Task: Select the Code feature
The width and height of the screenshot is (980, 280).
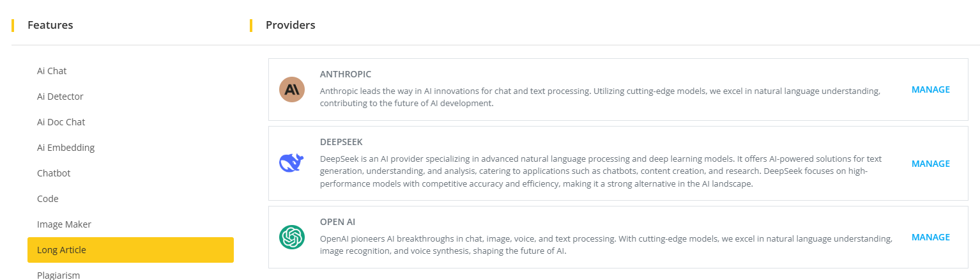Action: (48, 199)
